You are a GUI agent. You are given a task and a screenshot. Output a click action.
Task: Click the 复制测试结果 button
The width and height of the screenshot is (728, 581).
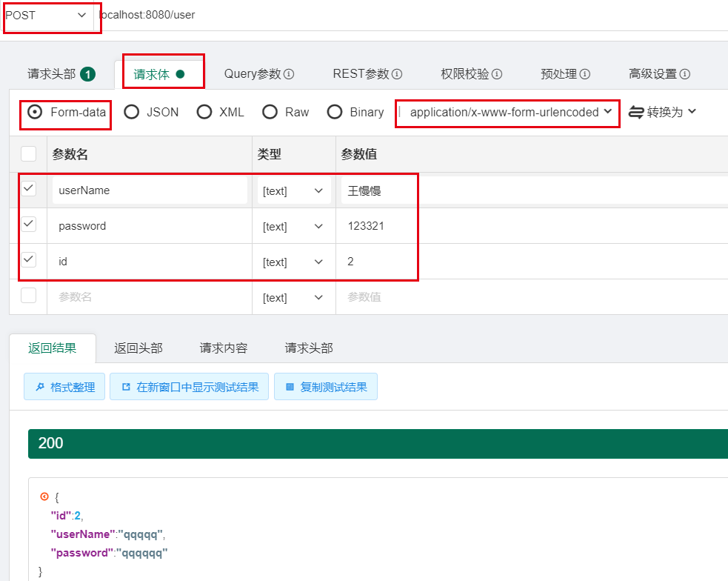click(x=326, y=386)
